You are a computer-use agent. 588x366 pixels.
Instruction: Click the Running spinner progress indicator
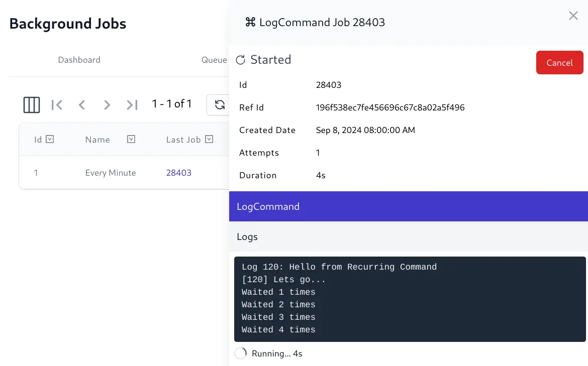point(241,353)
